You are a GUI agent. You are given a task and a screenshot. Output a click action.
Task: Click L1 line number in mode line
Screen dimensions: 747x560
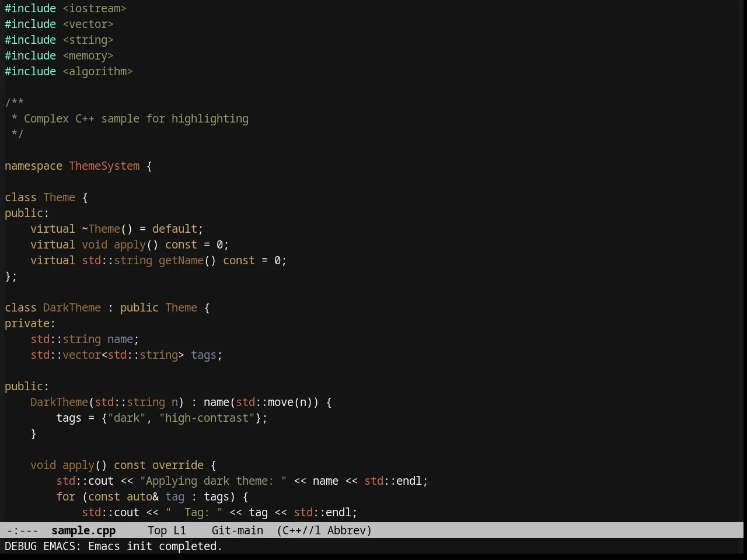180,530
